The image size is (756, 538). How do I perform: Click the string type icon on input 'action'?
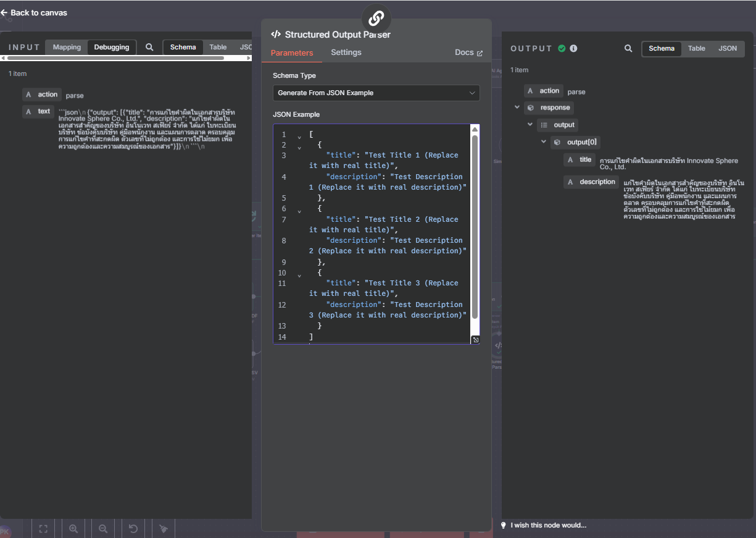point(28,95)
